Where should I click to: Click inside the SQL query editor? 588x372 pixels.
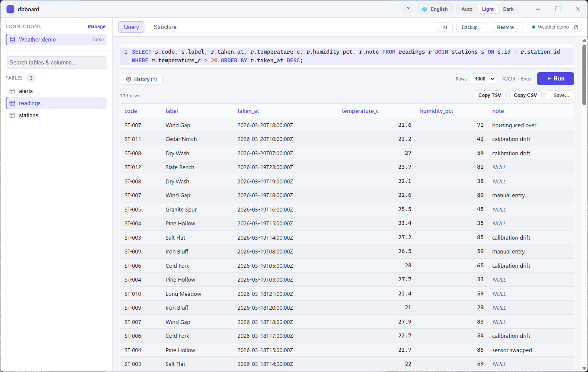point(347,56)
